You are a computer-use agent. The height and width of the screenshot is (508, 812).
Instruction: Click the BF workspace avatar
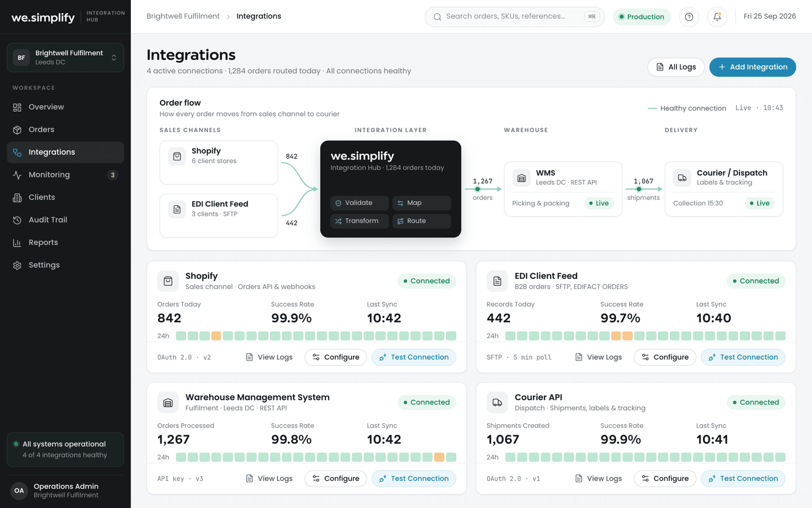pos(21,57)
